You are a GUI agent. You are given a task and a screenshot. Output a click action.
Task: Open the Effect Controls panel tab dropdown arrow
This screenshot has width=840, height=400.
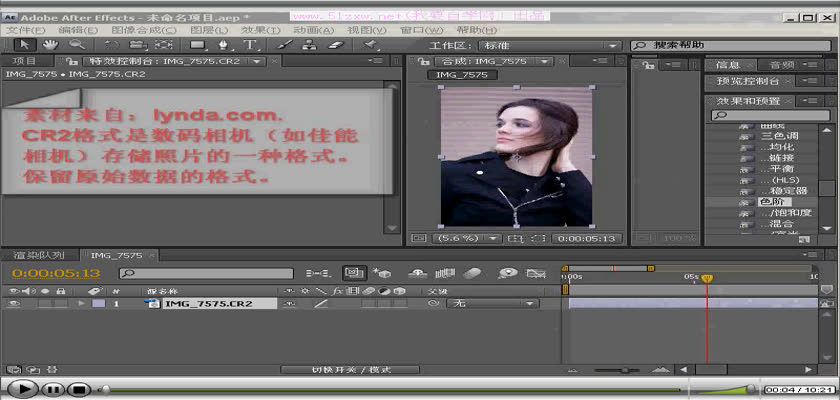[258, 62]
